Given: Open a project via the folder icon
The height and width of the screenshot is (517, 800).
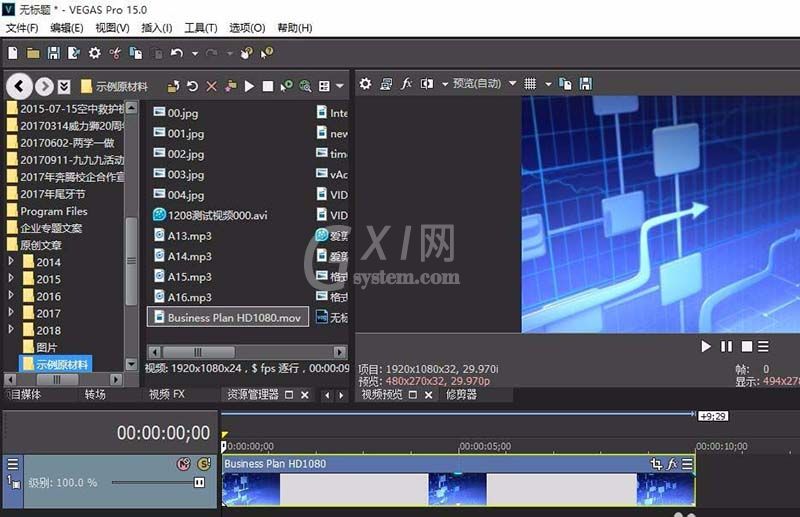Looking at the screenshot, I should coord(33,53).
